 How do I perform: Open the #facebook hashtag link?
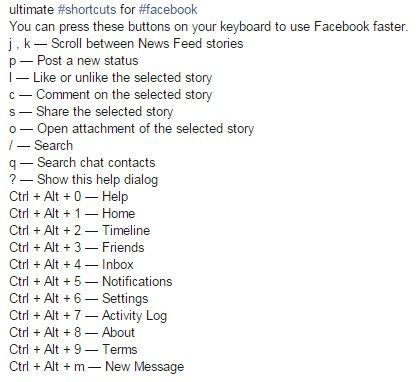168,10
